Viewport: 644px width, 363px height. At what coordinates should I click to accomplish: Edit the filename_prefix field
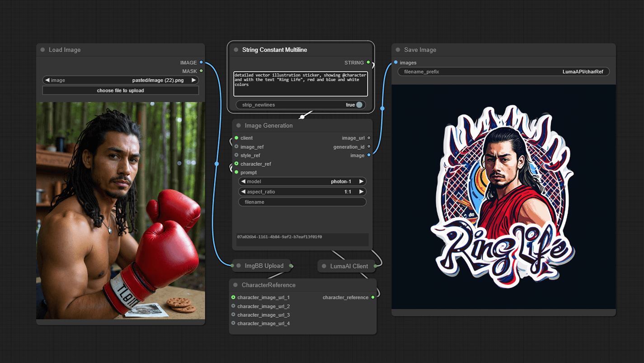click(x=503, y=71)
